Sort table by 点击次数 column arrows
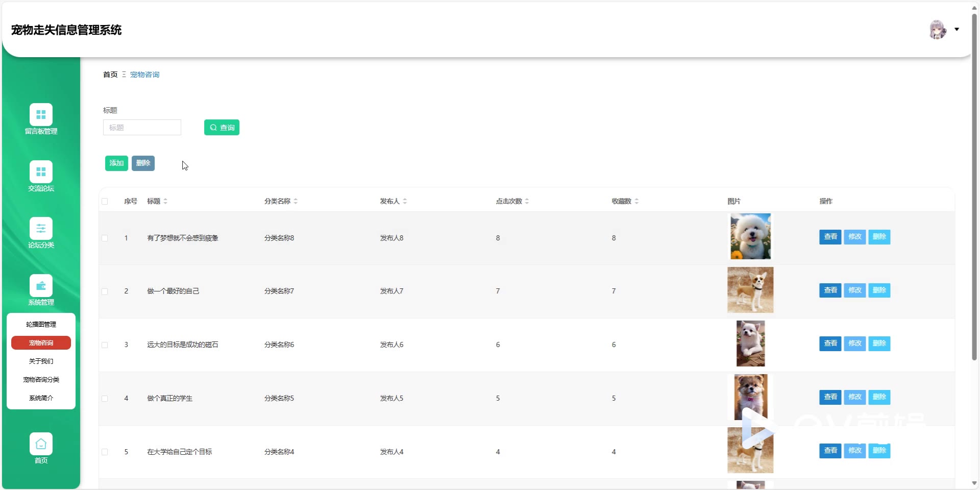This screenshot has height=490, width=980. pyautogui.click(x=527, y=202)
